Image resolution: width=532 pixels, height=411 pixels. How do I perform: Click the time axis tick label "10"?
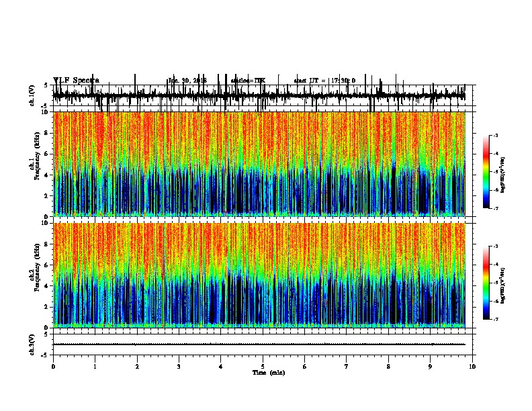[472, 367]
